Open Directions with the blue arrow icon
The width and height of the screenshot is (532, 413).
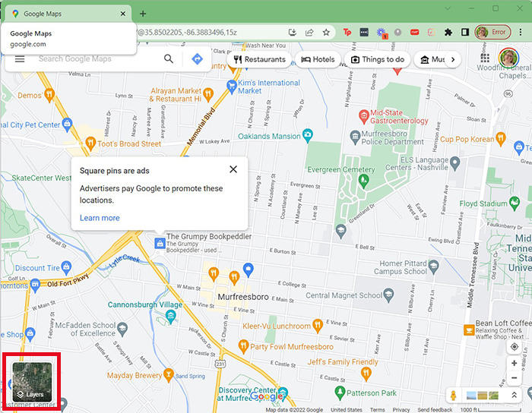coord(197,59)
